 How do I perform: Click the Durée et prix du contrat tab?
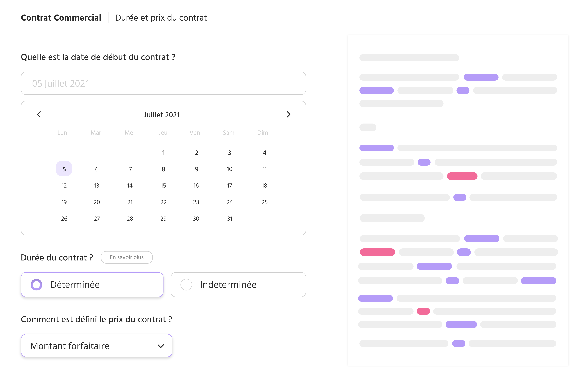(161, 18)
